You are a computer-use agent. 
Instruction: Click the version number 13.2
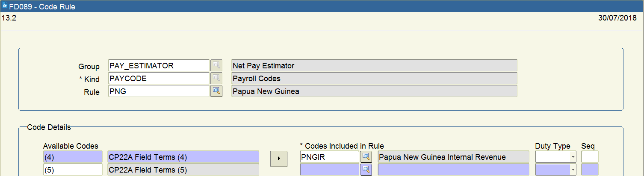9,18
